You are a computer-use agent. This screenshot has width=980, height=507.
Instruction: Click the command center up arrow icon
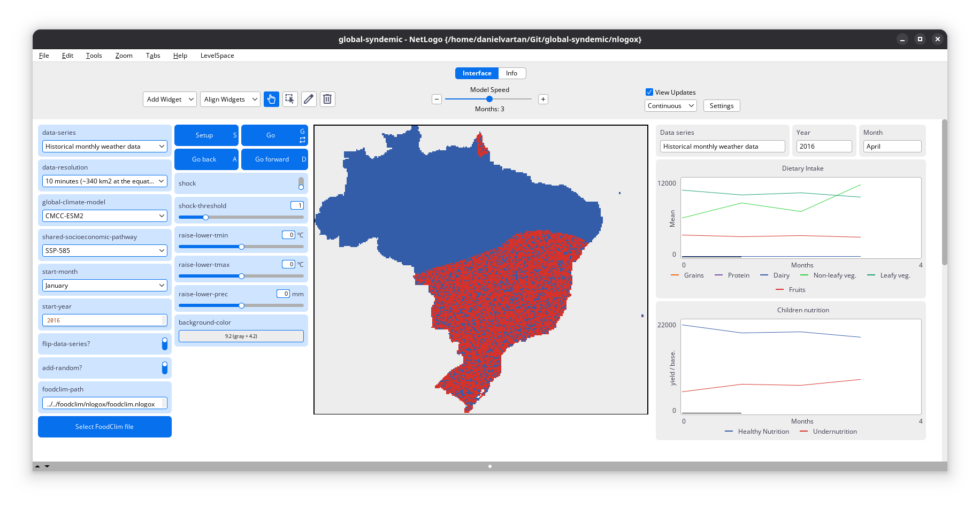pos(37,466)
